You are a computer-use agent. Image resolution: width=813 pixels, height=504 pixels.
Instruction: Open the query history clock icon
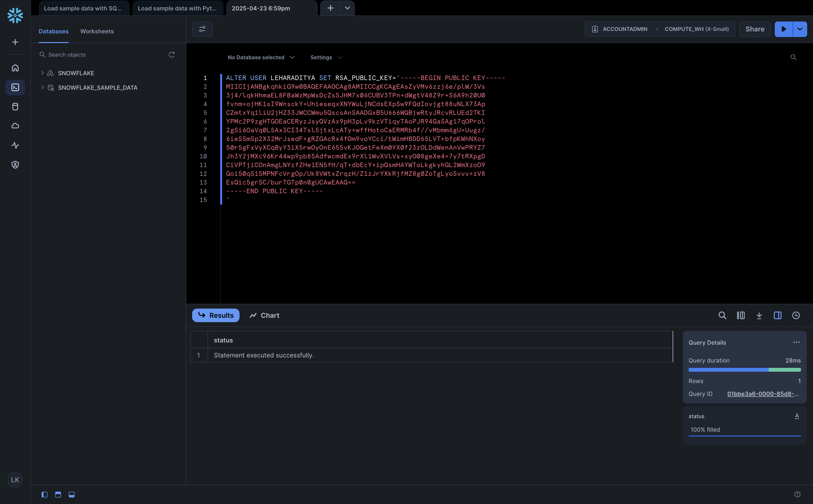[x=796, y=315]
